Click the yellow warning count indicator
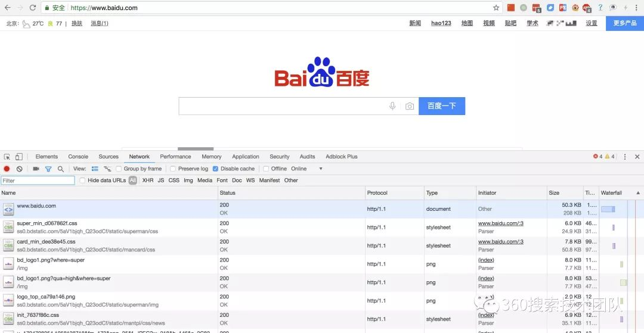The width and height of the screenshot is (644, 333). [x=609, y=157]
